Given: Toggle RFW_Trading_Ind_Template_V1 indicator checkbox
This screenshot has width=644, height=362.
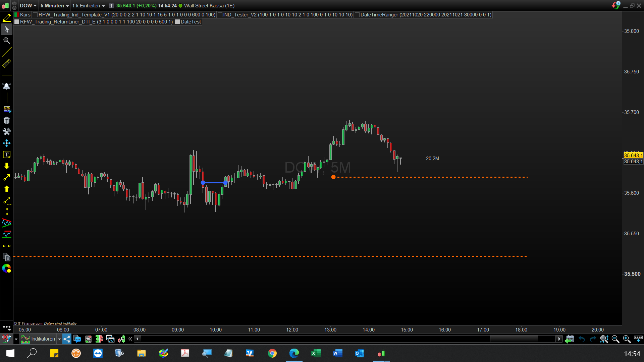Looking at the screenshot, I should (35, 15).
